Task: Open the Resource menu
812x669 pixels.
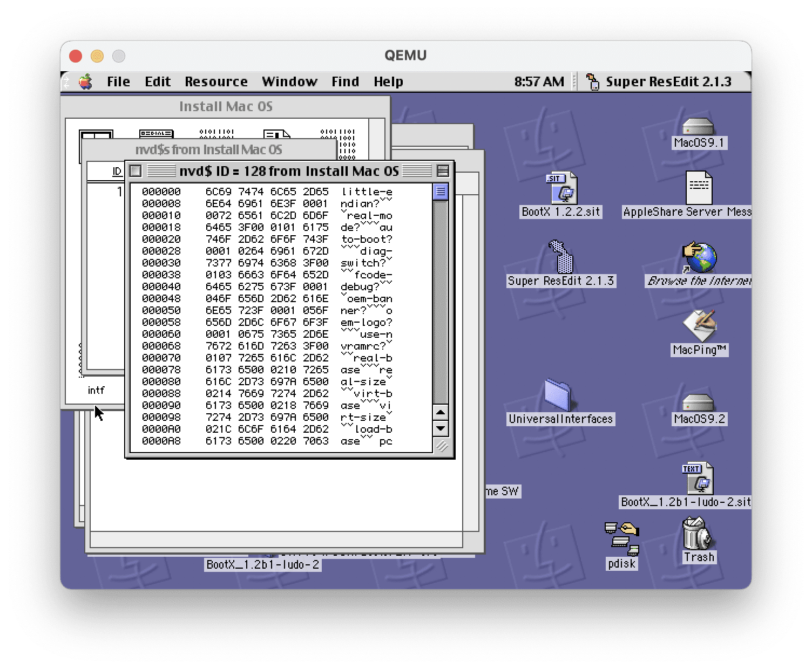Action: (x=216, y=82)
